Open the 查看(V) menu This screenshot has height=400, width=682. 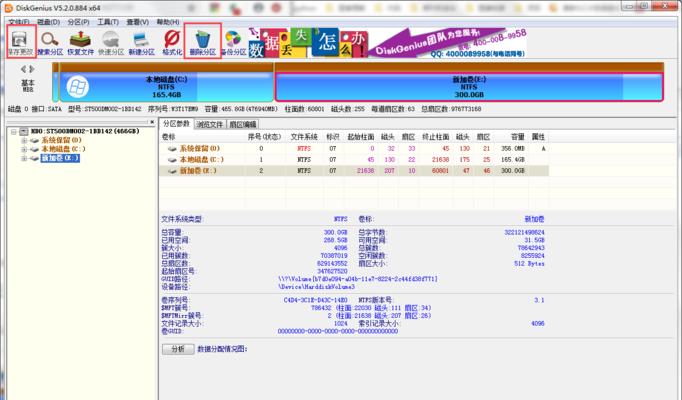click(x=137, y=22)
